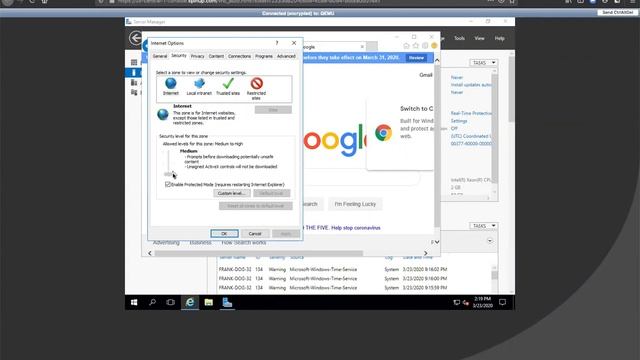Image resolution: width=640 pixels, height=360 pixels.
Task: Open the Server Manager Help menu
Action: click(x=500, y=38)
